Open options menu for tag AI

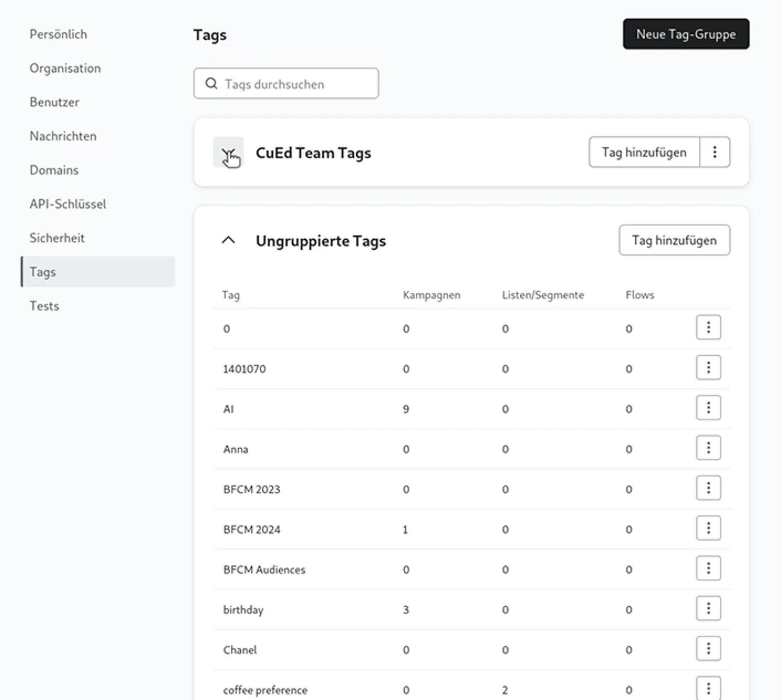tap(708, 408)
